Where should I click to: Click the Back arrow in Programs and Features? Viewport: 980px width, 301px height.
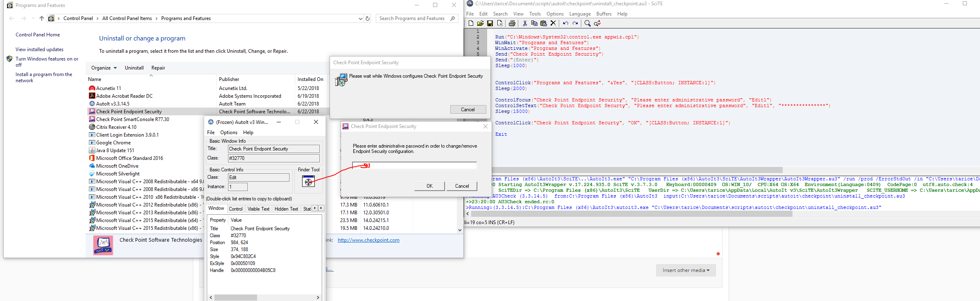coord(11,18)
